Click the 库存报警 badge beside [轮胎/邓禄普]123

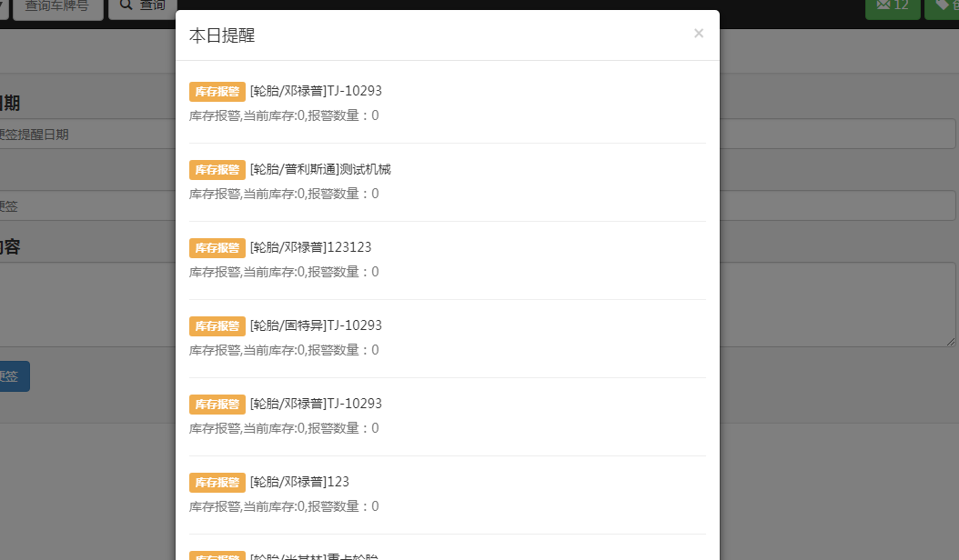click(217, 482)
